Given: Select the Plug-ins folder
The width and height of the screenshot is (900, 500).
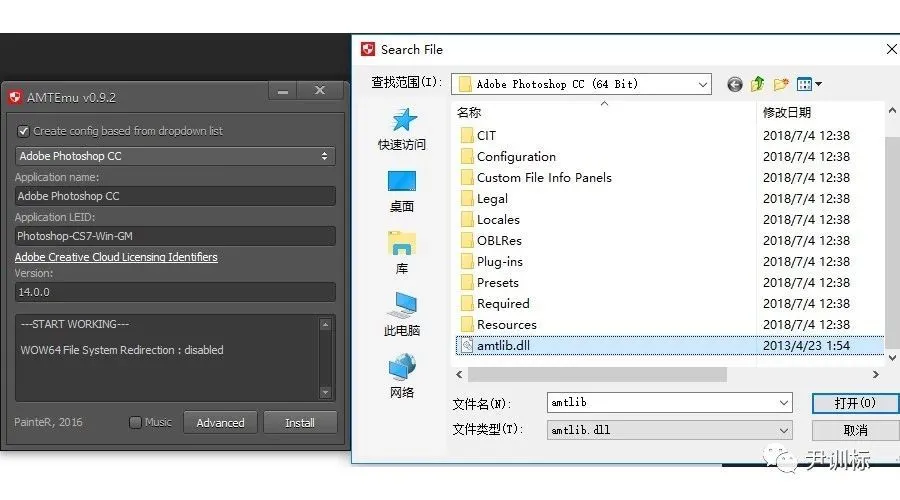Looking at the screenshot, I should [499, 262].
